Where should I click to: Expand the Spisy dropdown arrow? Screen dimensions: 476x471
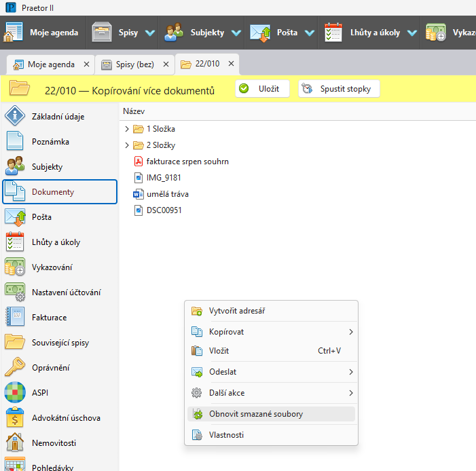(150, 33)
